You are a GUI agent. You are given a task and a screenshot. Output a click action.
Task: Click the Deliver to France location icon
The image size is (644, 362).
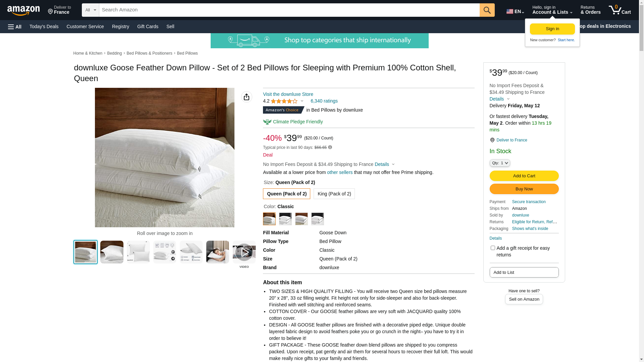(492, 140)
